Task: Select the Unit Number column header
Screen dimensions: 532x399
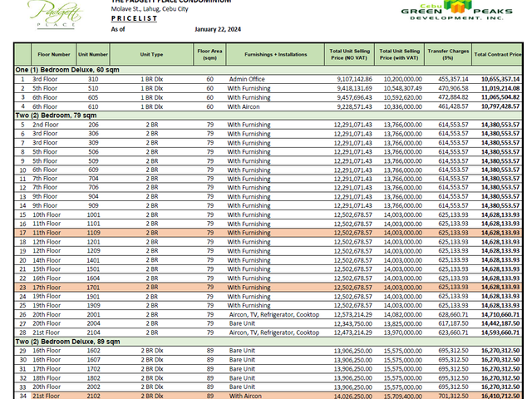Action: point(93,54)
